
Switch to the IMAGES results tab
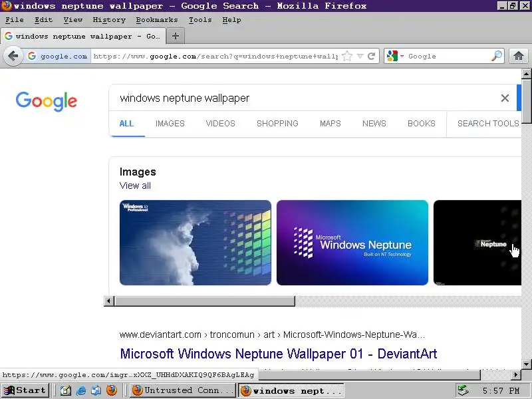click(x=170, y=124)
